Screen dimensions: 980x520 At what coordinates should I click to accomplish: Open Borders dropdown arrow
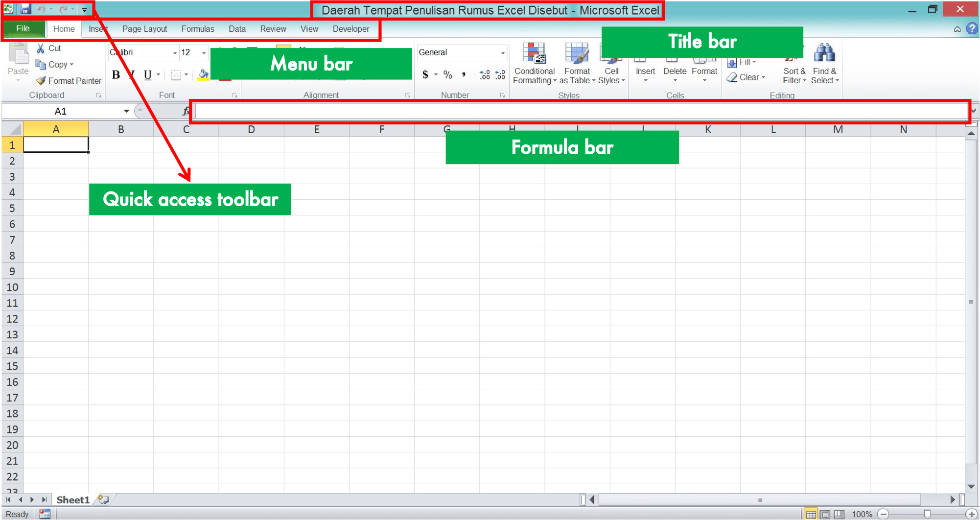[187, 74]
